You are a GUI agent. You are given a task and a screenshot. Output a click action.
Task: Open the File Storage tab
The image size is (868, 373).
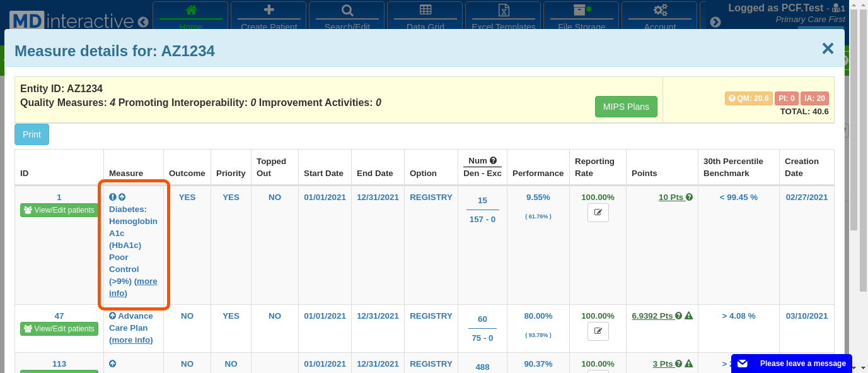[581, 17]
